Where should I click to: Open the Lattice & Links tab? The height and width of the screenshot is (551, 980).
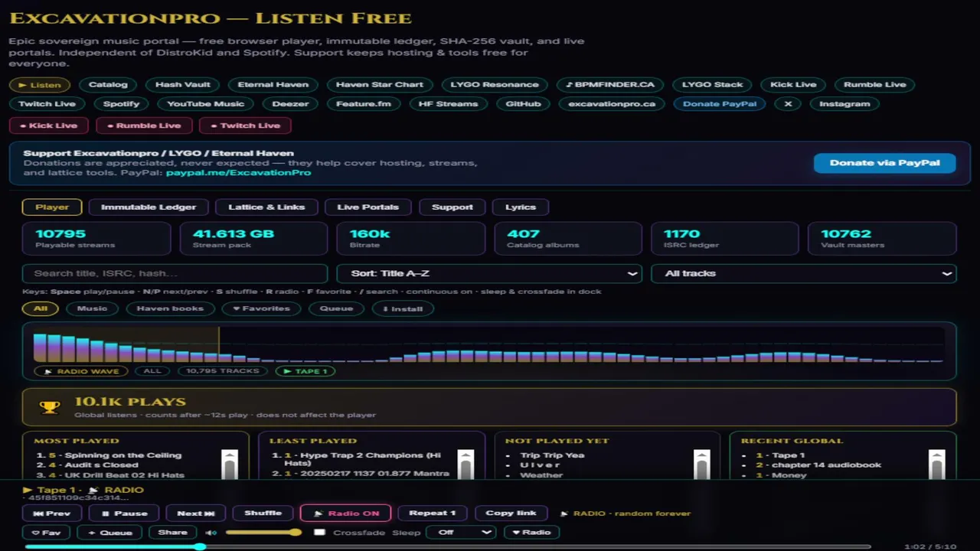click(x=266, y=207)
